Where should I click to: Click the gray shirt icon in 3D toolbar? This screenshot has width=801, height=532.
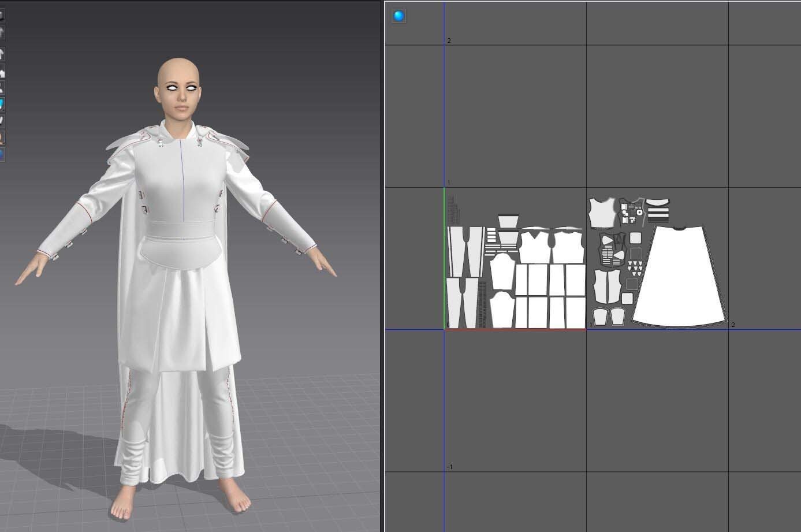click(2, 32)
